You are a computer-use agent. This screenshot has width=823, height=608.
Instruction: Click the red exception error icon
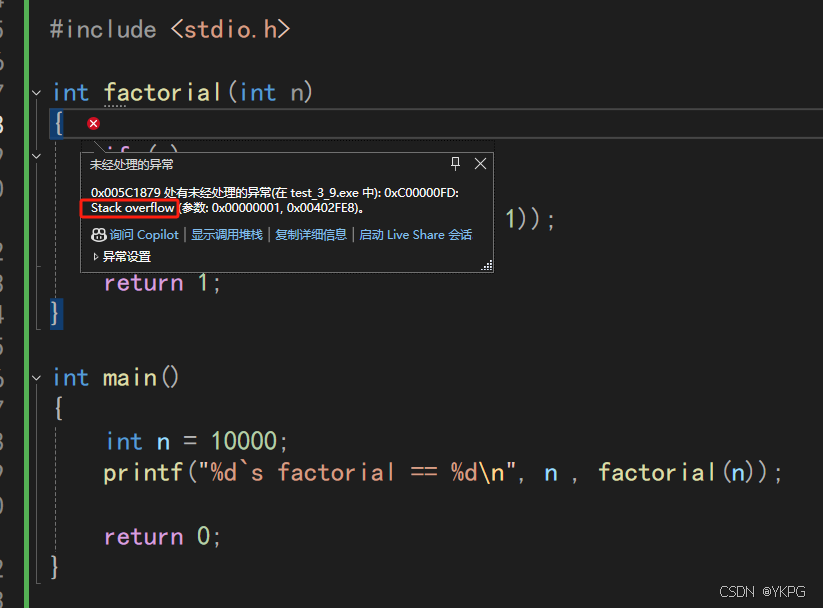pos(93,123)
